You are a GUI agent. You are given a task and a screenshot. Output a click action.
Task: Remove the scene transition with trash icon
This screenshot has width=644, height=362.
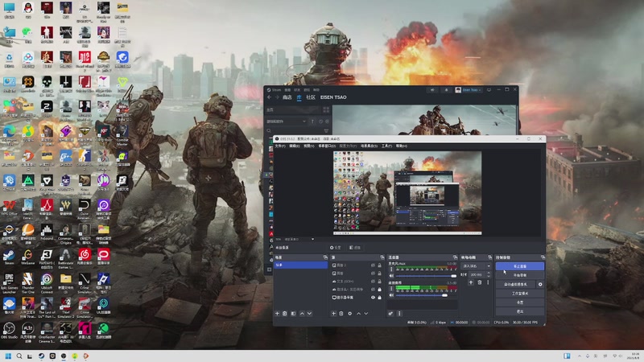[479, 282]
